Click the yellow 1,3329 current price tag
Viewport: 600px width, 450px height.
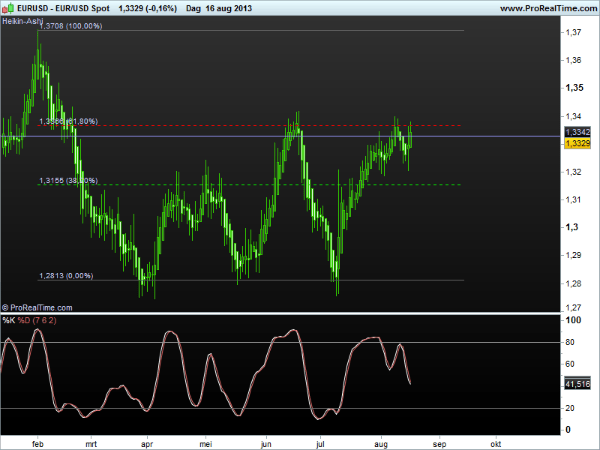(x=577, y=143)
